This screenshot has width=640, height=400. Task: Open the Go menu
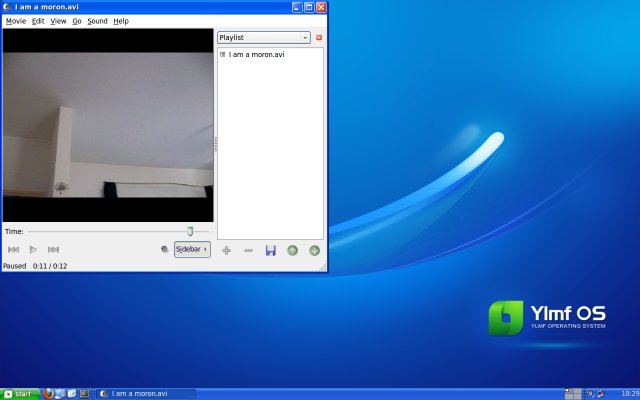pos(77,20)
